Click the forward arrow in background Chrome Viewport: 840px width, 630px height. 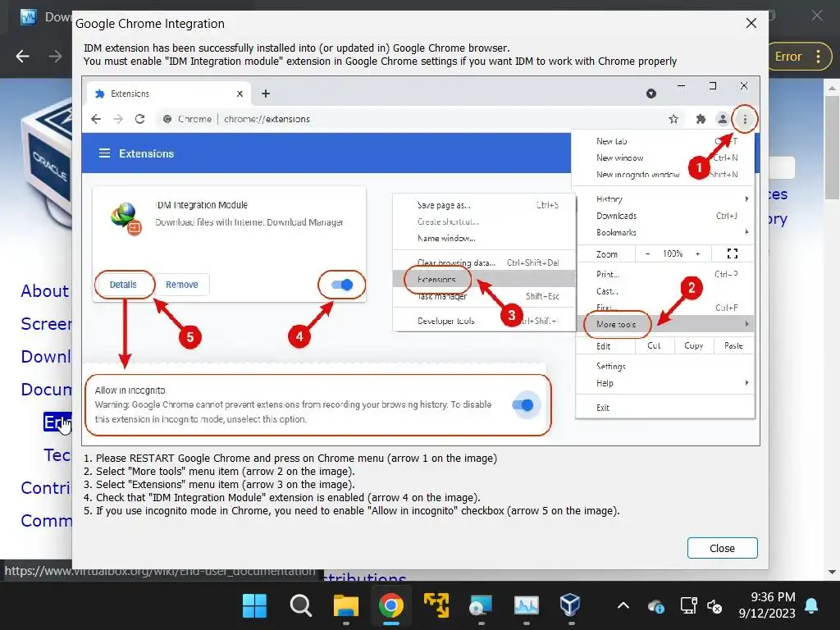(x=55, y=57)
